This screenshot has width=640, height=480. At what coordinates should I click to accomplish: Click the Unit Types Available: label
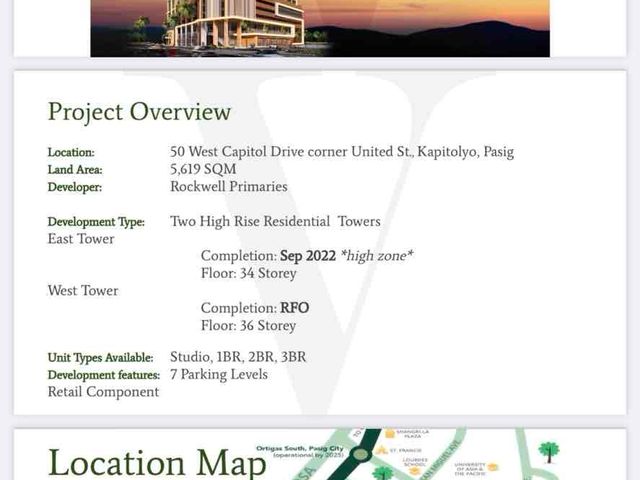click(x=100, y=358)
